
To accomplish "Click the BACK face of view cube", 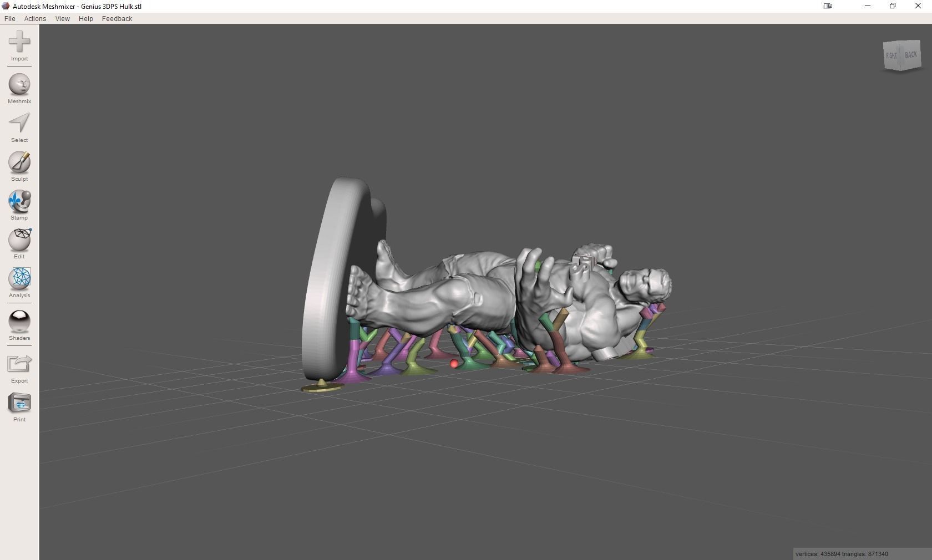I will [x=911, y=54].
